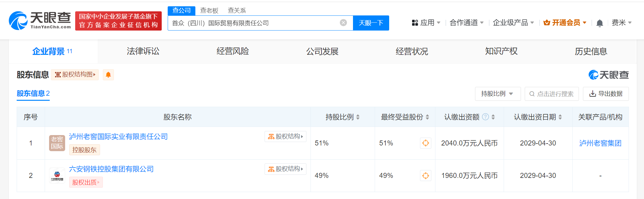Click the 控股股东 tag
The image size is (644, 199).
(x=84, y=150)
